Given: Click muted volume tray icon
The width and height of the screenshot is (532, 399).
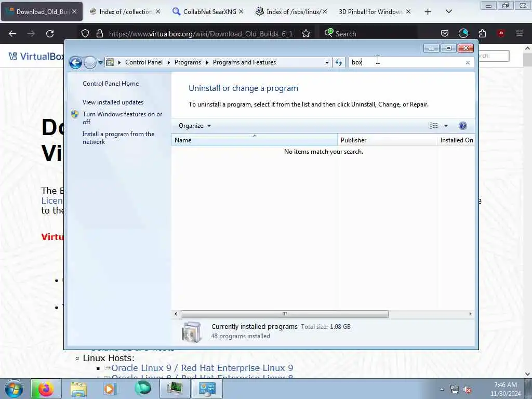Looking at the screenshot, I should coord(467,390).
